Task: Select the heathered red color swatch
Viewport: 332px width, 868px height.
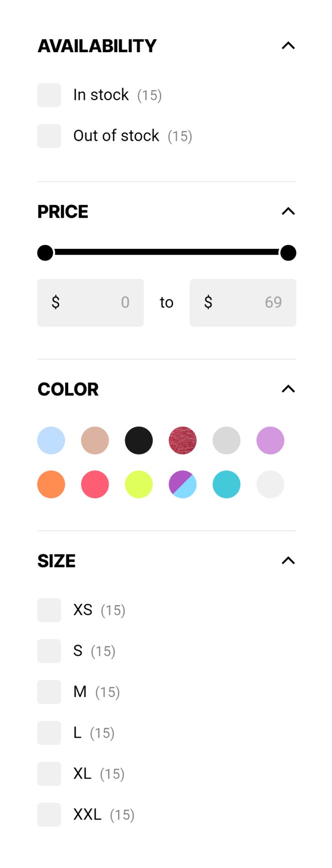Action: (183, 440)
